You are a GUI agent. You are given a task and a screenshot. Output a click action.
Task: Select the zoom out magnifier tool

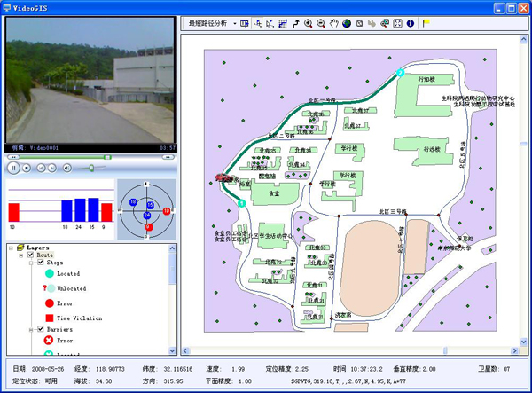[321, 23]
